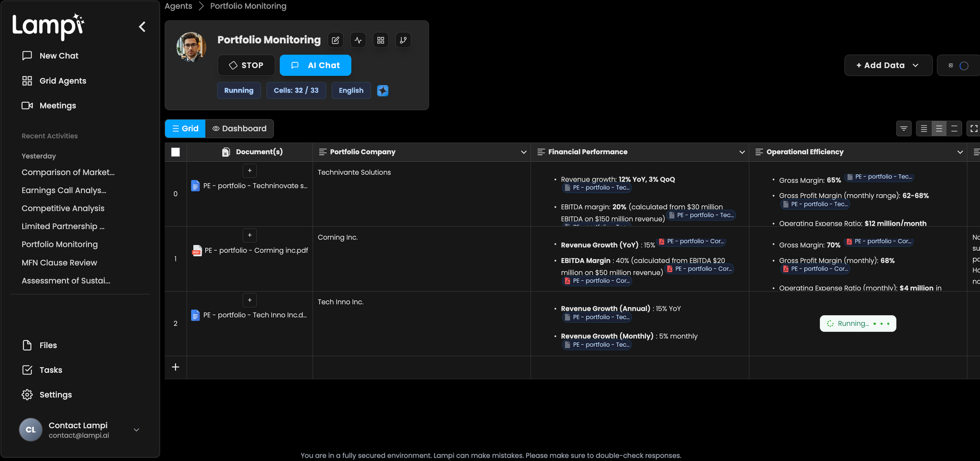
Task: Open the English language selector
Action: tap(351, 91)
